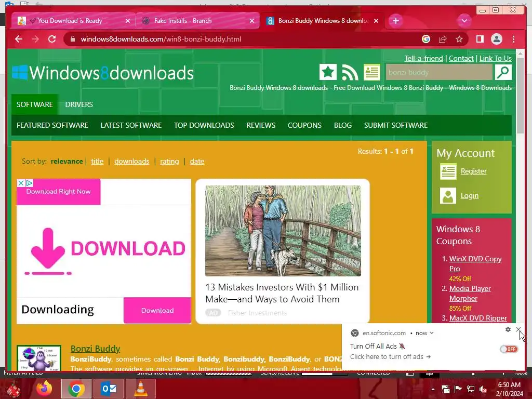Open REVIEWS menu item

click(x=261, y=125)
